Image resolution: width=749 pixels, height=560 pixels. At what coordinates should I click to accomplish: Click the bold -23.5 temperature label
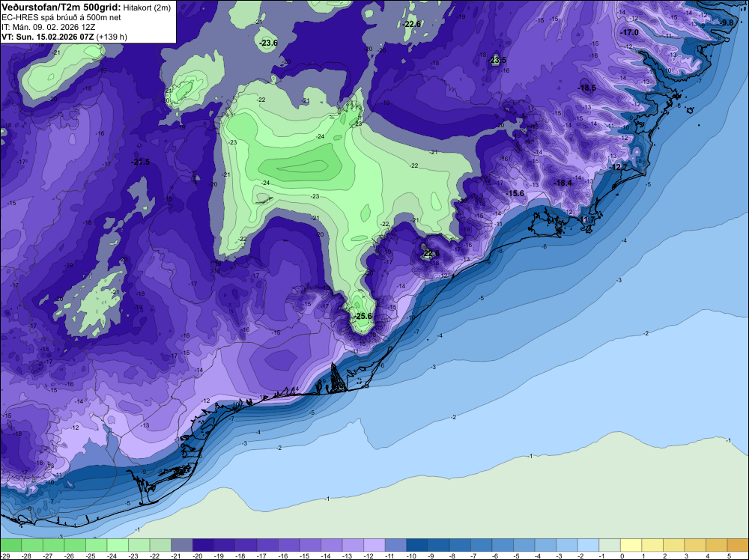coord(497,60)
